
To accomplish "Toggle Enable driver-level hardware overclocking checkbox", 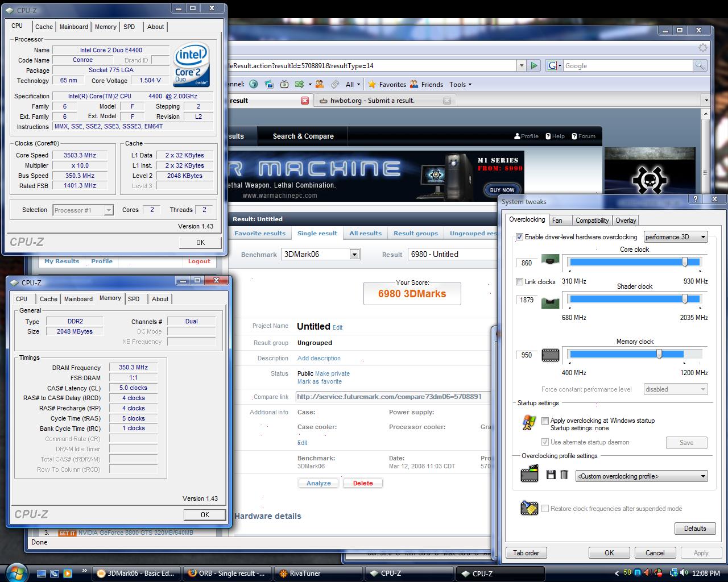I will tap(519, 237).
